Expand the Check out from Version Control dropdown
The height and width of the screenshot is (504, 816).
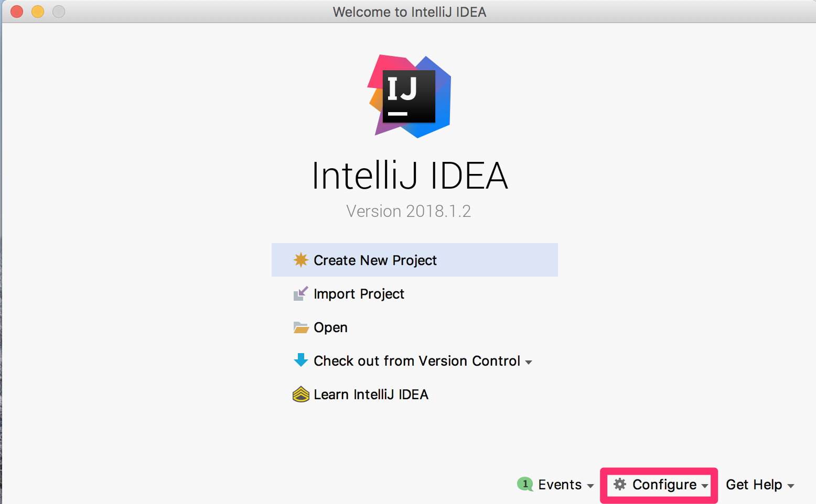click(x=529, y=362)
